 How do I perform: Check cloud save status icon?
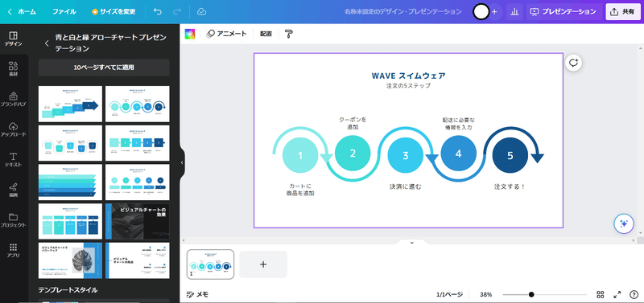(x=201, y=12)
